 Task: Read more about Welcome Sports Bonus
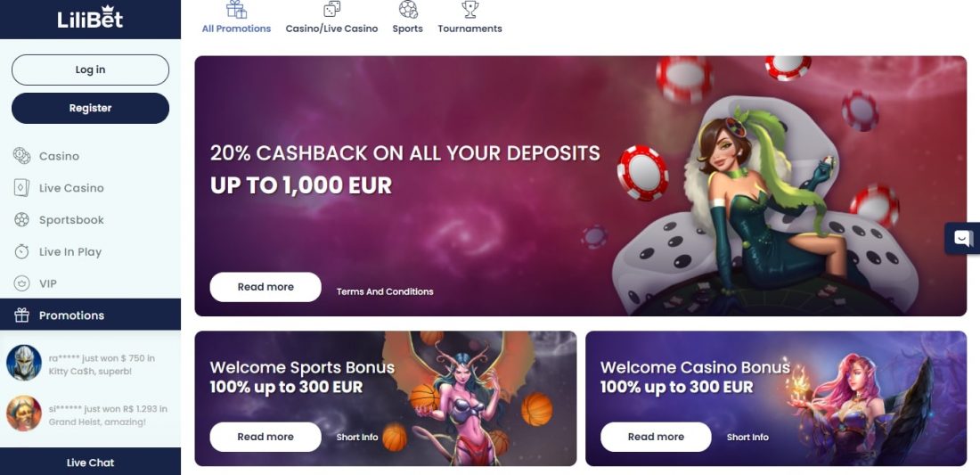[265, 437]
